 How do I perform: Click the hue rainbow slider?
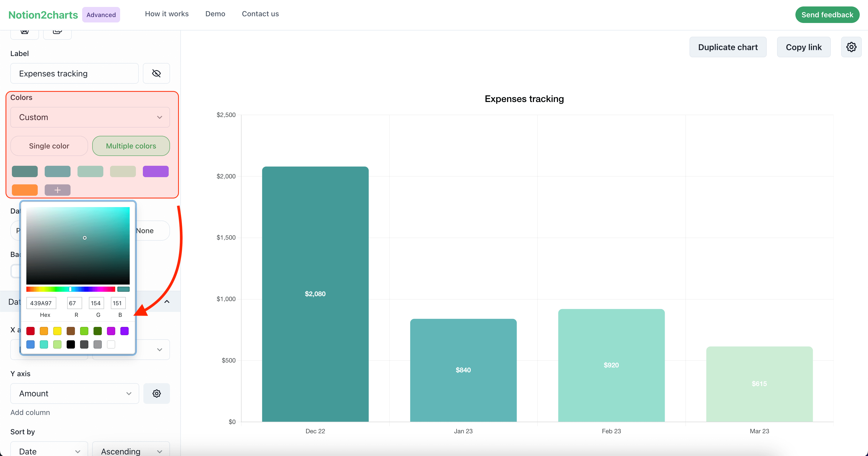coord(71,289)
